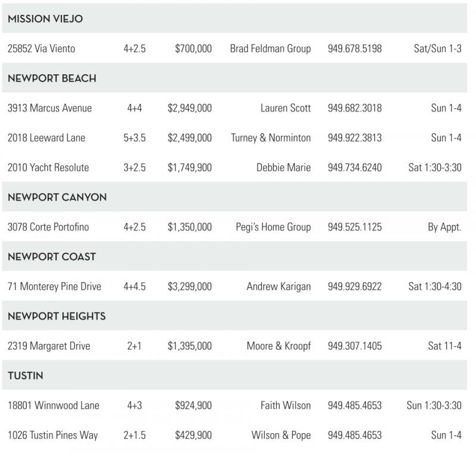Image resolution: width=476 pixels, height=454 pixels.
Task: Select the 18801 Winnwood Lane address
Action: click(54, 406)
